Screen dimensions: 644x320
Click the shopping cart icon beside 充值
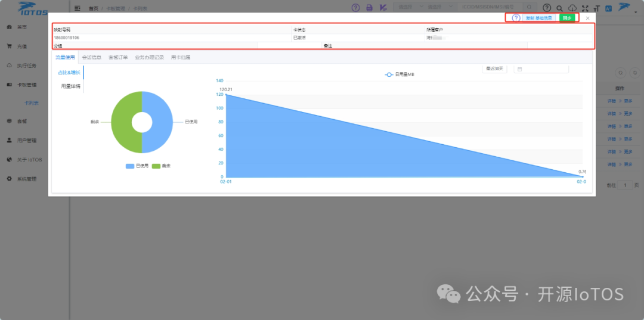pos(9,46)
